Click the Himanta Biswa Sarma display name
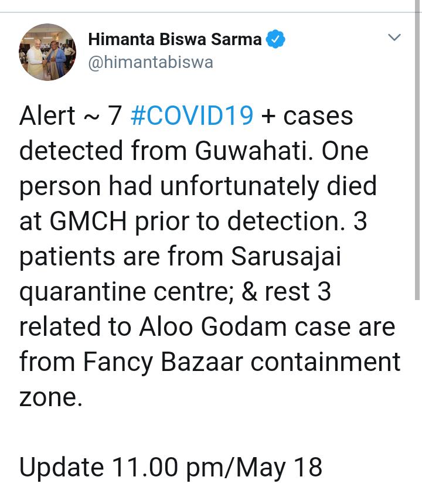Image resolution: width=422 pixels, height=504 pixels. (175, 39)
